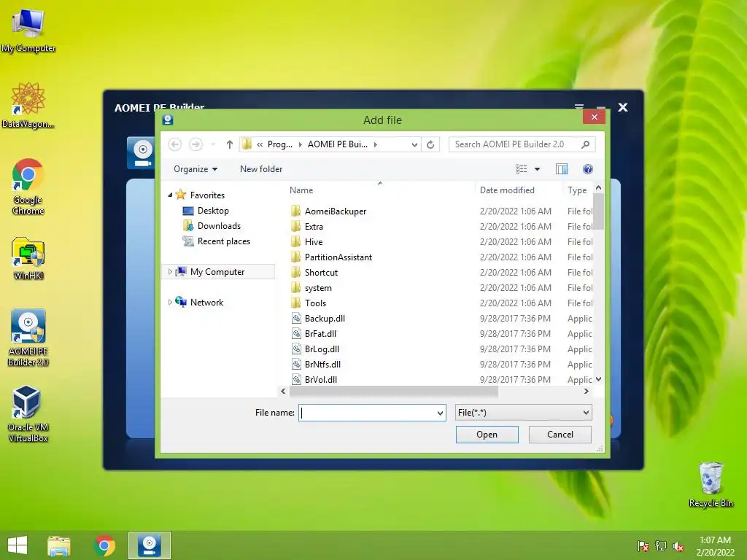Screen dimensions: 747x560
Task: Open the WinHKI desktop shortcut
Action: coord(28,257)
